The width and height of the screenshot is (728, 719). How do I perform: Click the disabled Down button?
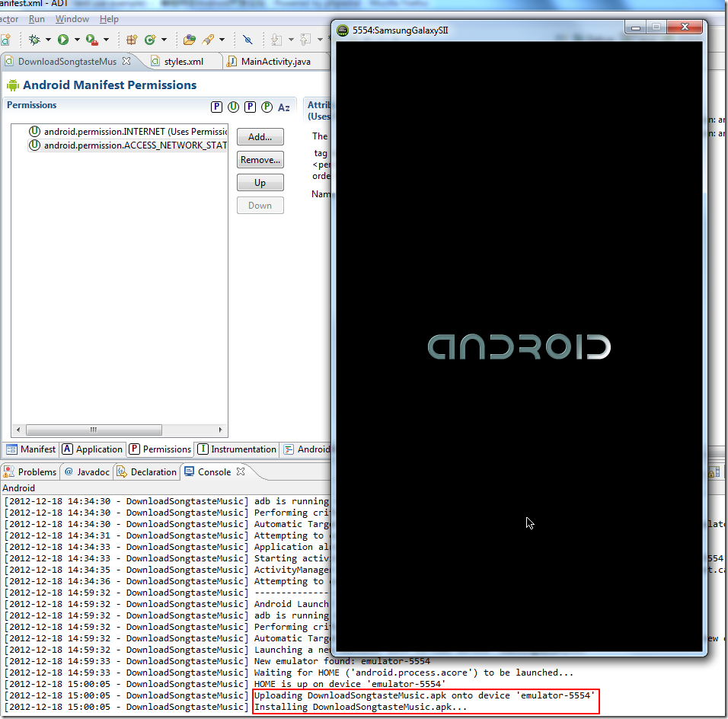tap(260, 206)
